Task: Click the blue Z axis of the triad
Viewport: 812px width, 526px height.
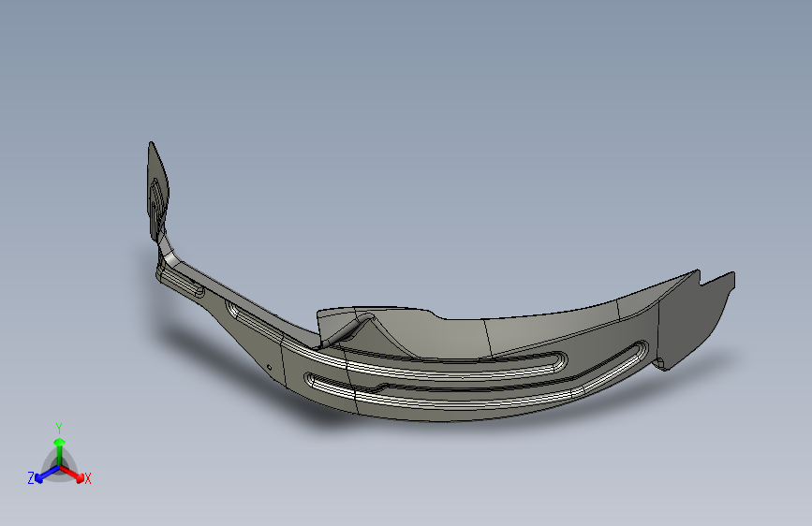Action: (47, 475)
